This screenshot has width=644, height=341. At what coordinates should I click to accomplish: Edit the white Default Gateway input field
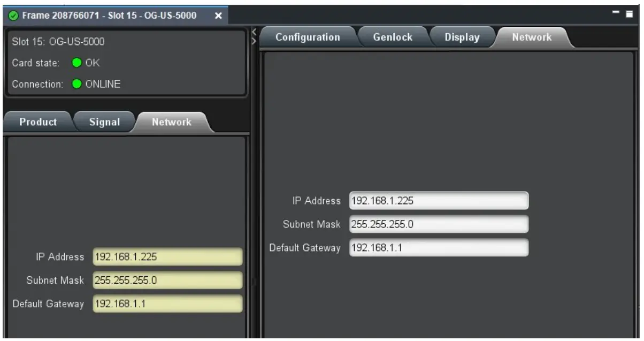(439, 248)
